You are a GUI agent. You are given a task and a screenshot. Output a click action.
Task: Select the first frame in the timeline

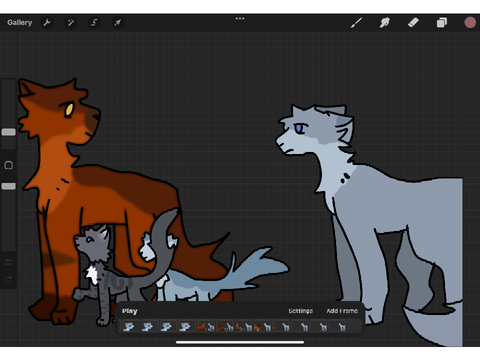tap(129, 326)
